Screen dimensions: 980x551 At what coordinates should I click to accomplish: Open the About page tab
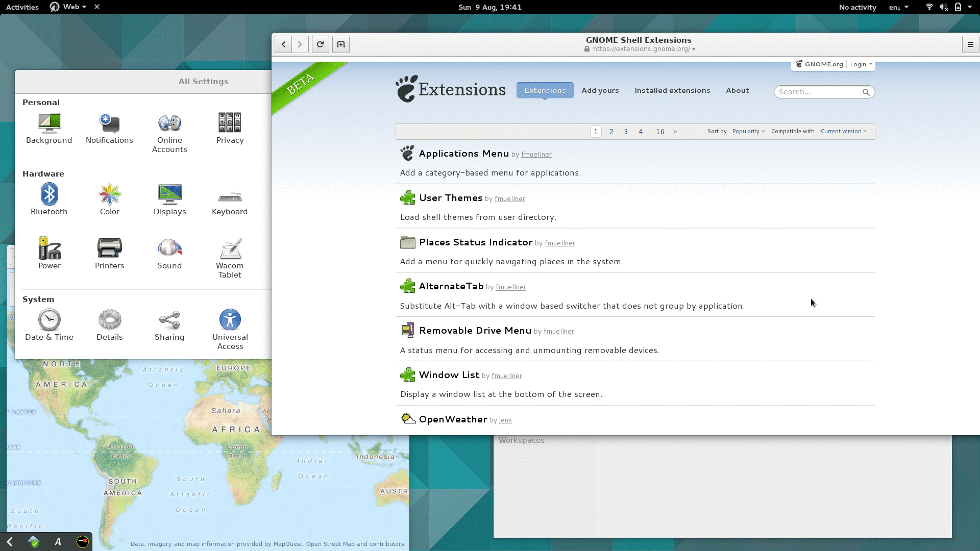[x=737, y=90]
